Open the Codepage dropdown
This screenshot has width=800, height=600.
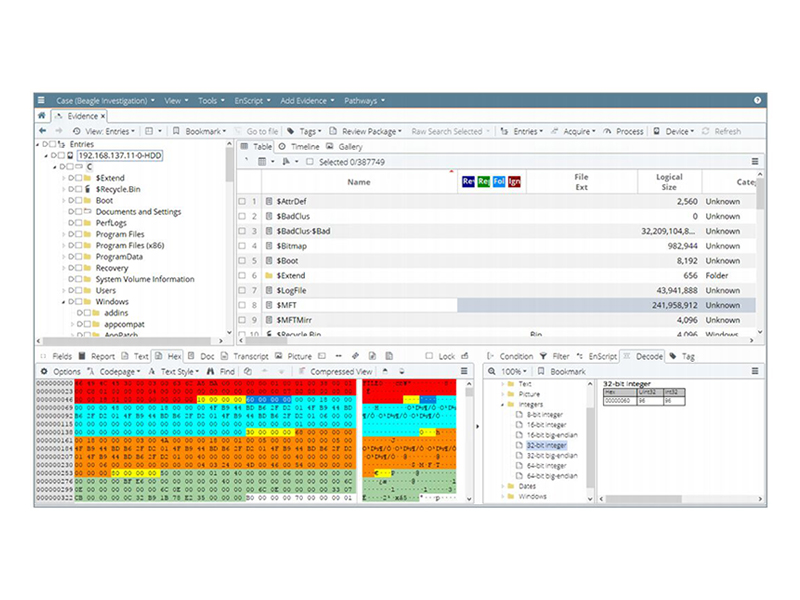coord(114,371)
